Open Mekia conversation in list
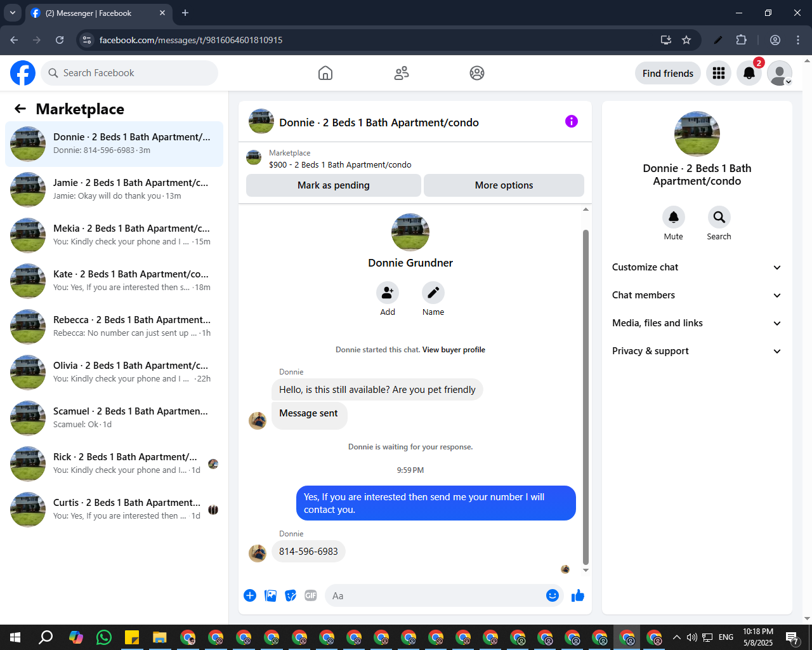This screenshot has height=650, width=812. tap(114, 235)
